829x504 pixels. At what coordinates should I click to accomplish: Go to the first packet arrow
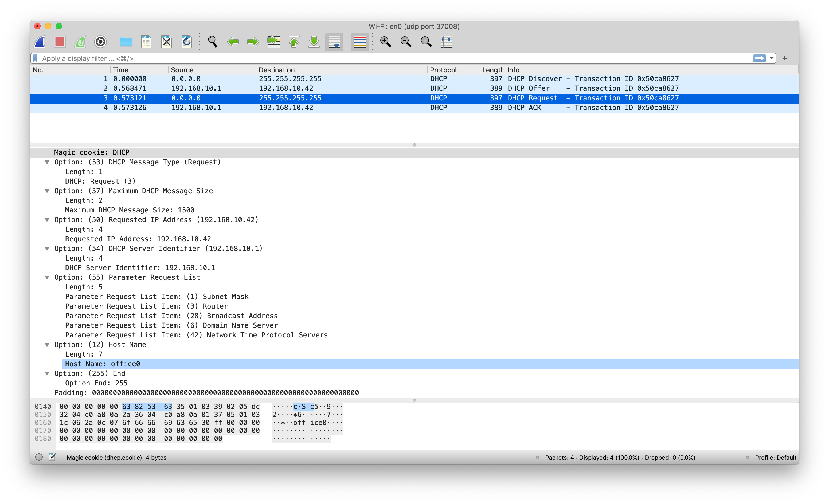(x=294, y=42)
